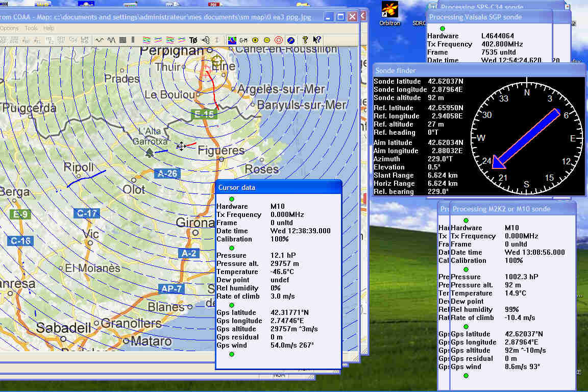Open the Tools menu
The height and width of the screenshot is (392, 588).
tap(31, 28)
